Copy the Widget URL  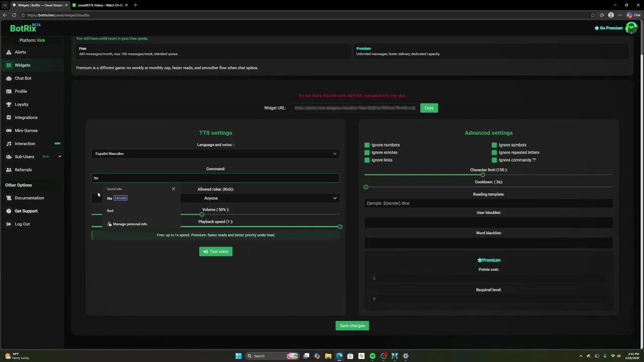point(429,108)
